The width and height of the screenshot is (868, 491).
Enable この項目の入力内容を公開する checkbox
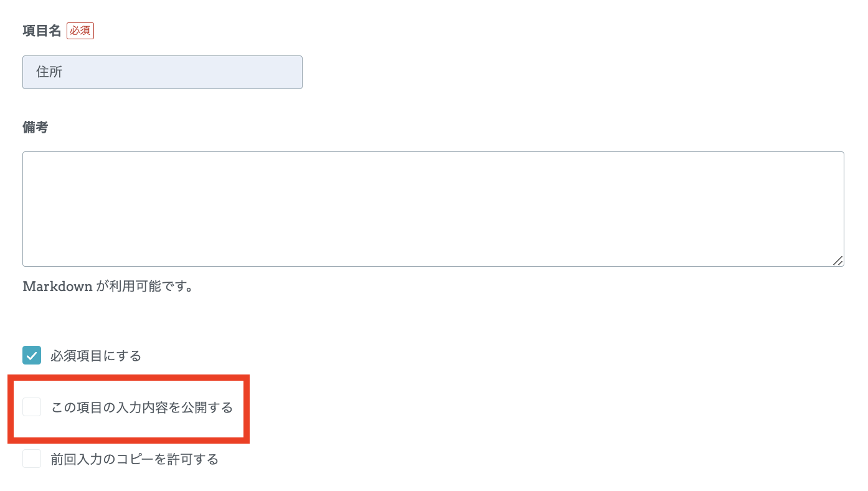(x=32, y=408)
